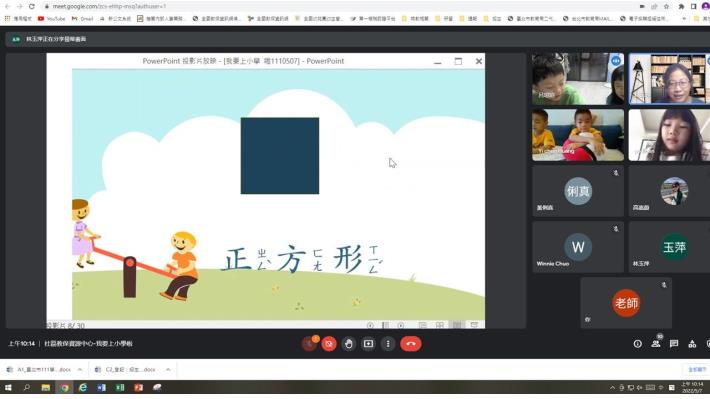This screenshot has width=710, height=399.
Task: Open the Windows Start menu
Action: pyautogui.click(x=8, y=388)
